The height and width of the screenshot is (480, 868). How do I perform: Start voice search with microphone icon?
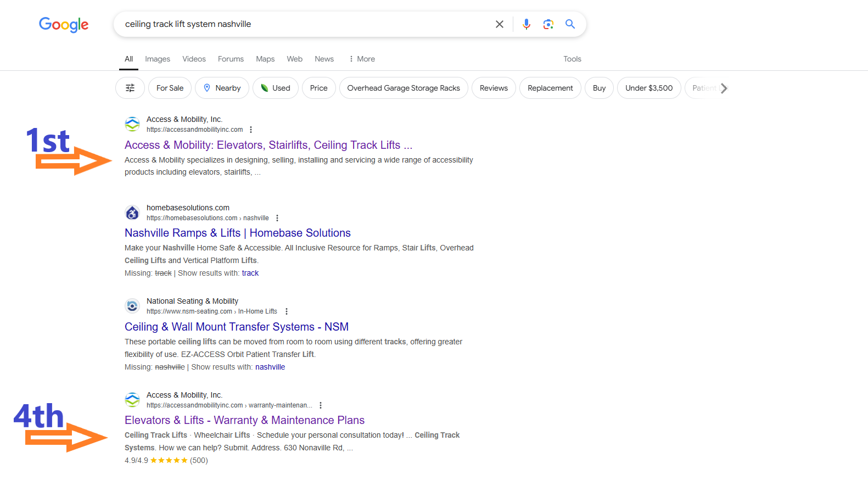click(527, 24)
